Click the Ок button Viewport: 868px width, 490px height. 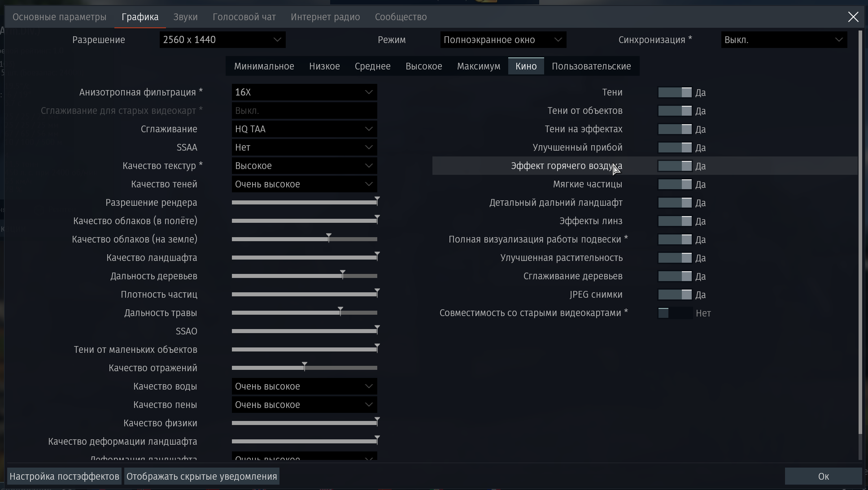tap(823, 477)
